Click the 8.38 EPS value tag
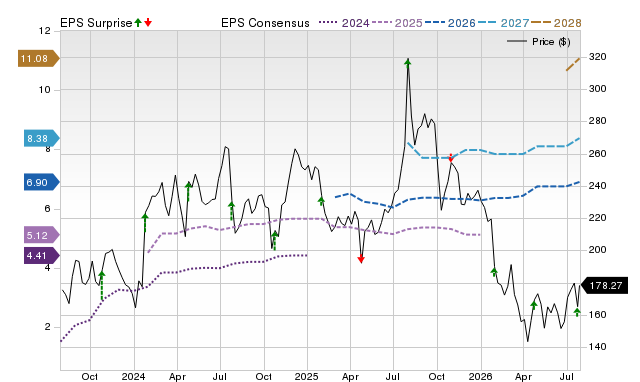This screenshot has height=382, width=640. coord(42,139)
